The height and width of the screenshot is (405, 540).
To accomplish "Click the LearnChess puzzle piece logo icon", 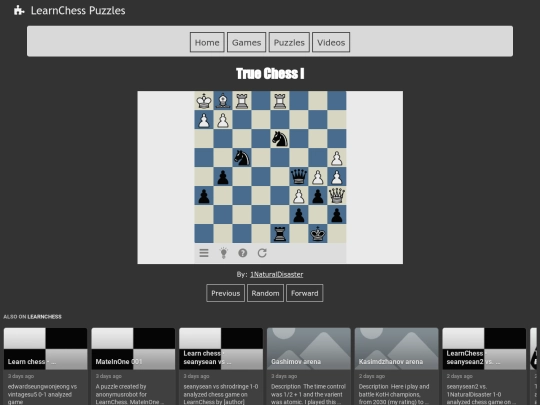I will [x=19, y=10].
